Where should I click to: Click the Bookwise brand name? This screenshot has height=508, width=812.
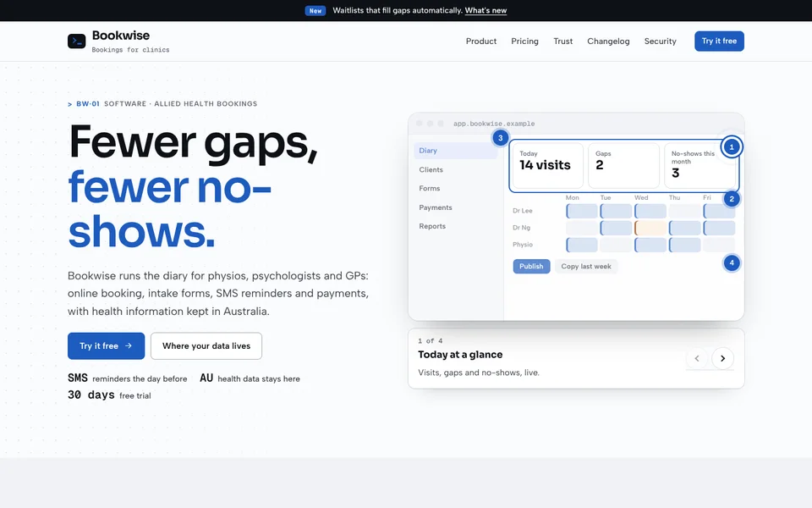coord(121,36)
